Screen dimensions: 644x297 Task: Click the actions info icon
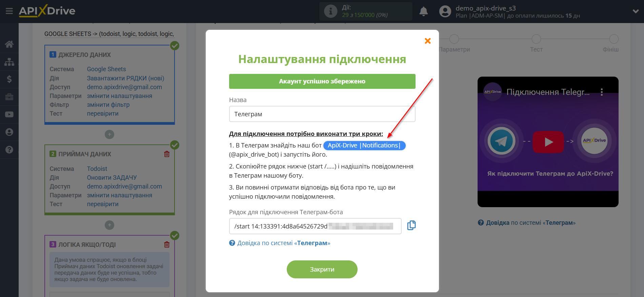click(x=330, y=11)
